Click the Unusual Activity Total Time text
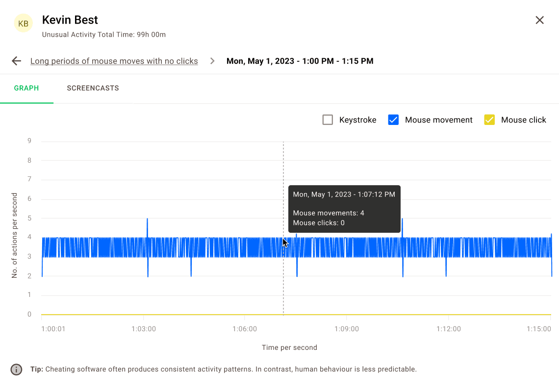This screenshot has height=392, width=559. click(104, 35)
